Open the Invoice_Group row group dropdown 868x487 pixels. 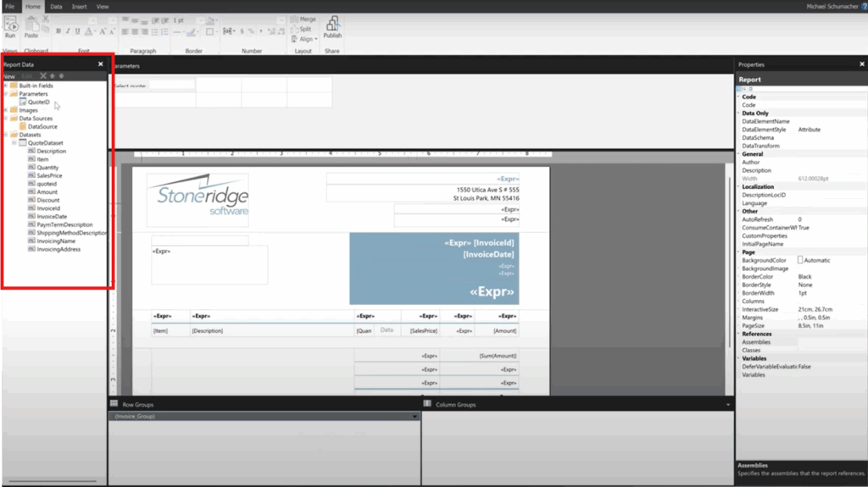tap(415, 416)
